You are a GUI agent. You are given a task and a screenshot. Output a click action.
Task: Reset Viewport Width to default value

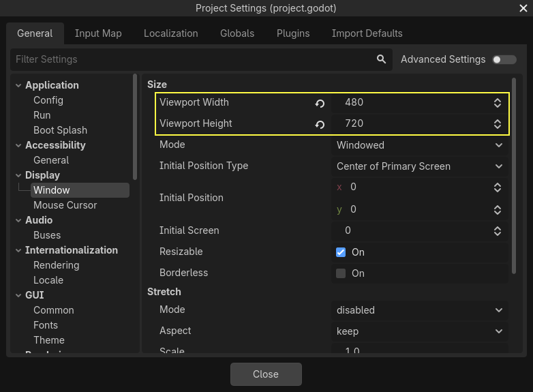[320, 103]
